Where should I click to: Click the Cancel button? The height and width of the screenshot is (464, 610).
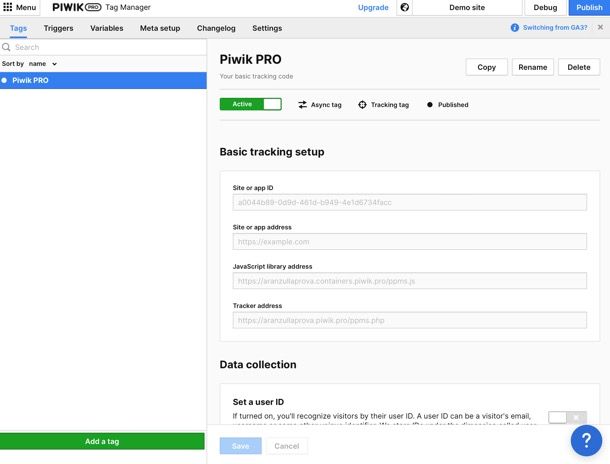click(x=287, y=446)
